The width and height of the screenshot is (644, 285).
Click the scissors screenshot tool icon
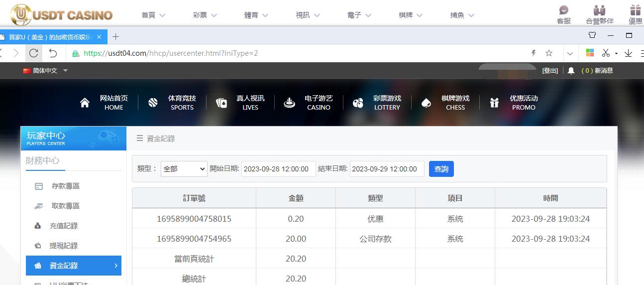[x=606, y=53]
